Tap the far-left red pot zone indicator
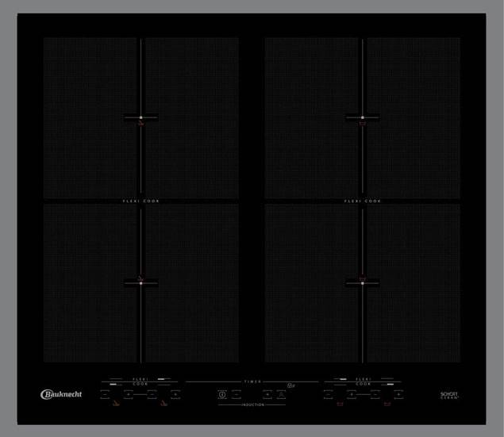504x437 pixels. [116, 404]
